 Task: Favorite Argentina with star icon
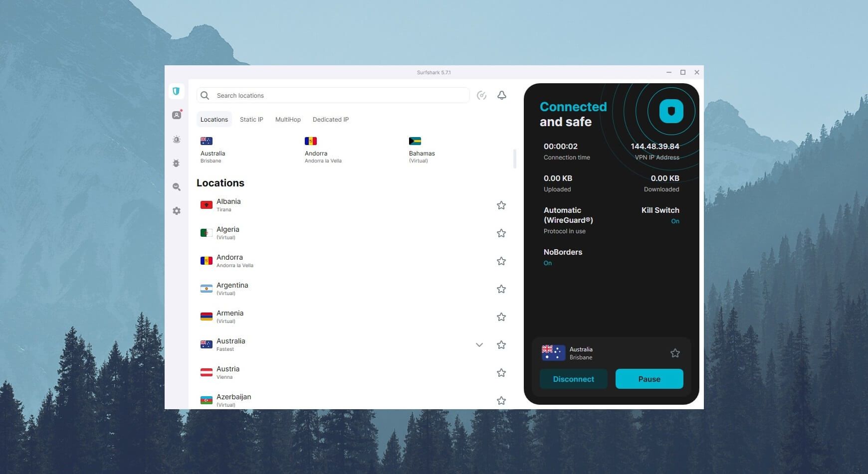click(501, 289)
